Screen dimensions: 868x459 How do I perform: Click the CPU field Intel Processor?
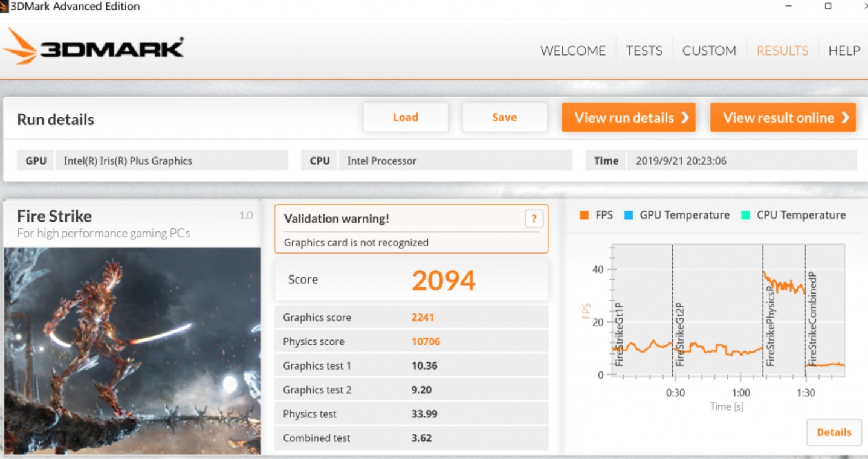point(456,161)
